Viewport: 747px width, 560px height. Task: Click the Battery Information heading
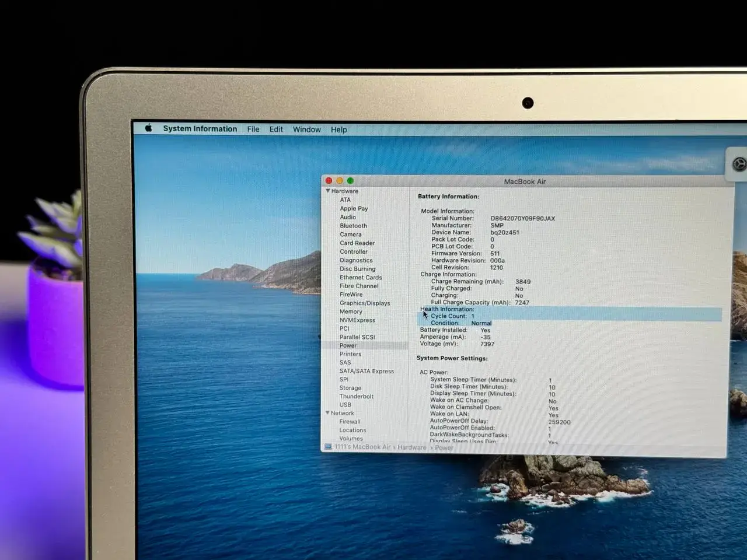pyautogui.click(x=448, y=197)
